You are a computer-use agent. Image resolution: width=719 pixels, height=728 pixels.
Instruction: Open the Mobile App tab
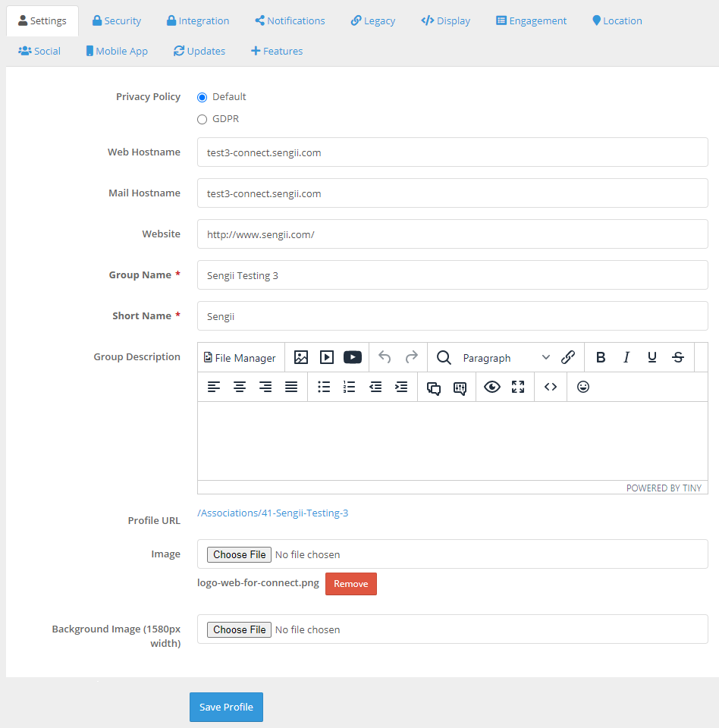tap(117, 51)
